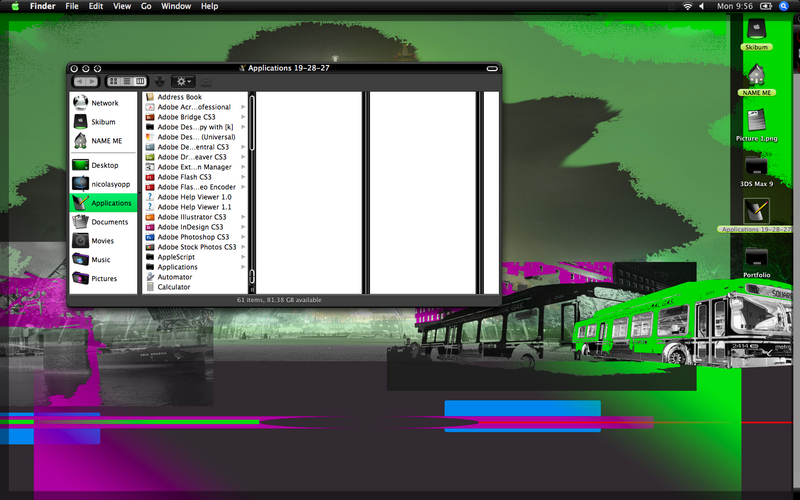The height and width of the screenshot is (500, 800).
Task: Select Adobe Ext...n Manager entry
Action: tap(194, 167)
